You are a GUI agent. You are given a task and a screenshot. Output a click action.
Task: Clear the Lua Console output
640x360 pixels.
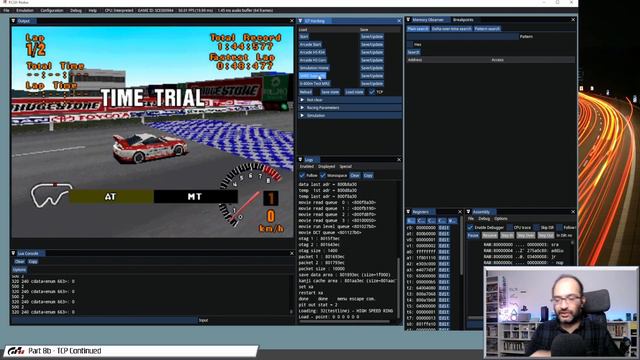[x=20, y=262]
